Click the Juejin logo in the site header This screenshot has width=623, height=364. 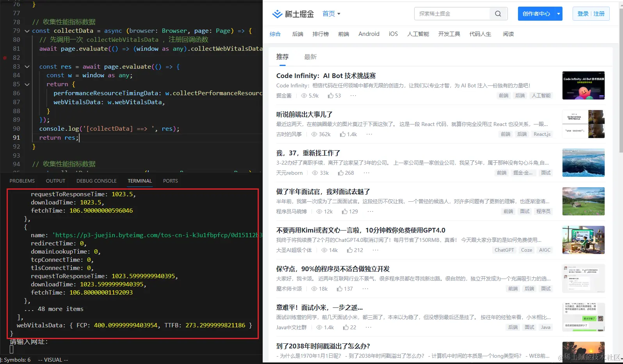point(293,14)
